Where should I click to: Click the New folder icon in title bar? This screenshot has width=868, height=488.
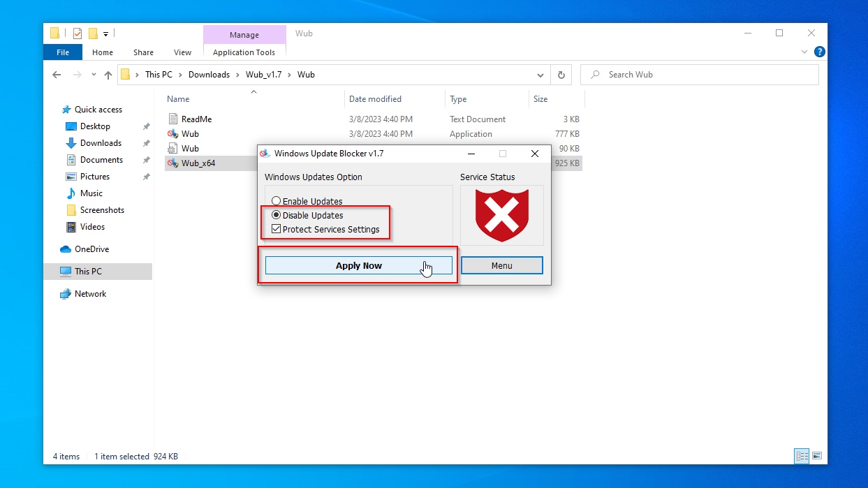click(x=93, y=33)
